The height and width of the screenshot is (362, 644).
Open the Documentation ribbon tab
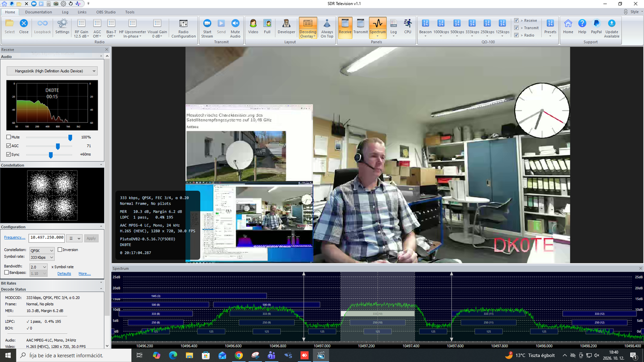click(x=38, y=12)
